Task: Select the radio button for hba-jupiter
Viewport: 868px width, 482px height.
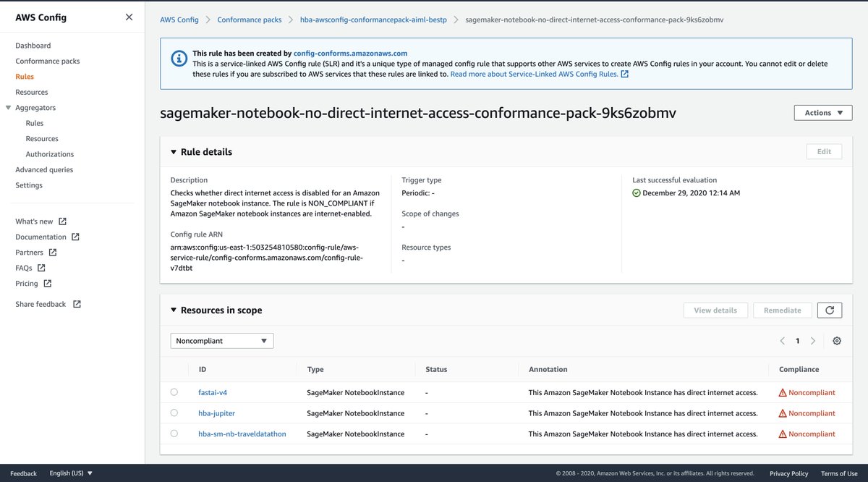Action: 174,413
